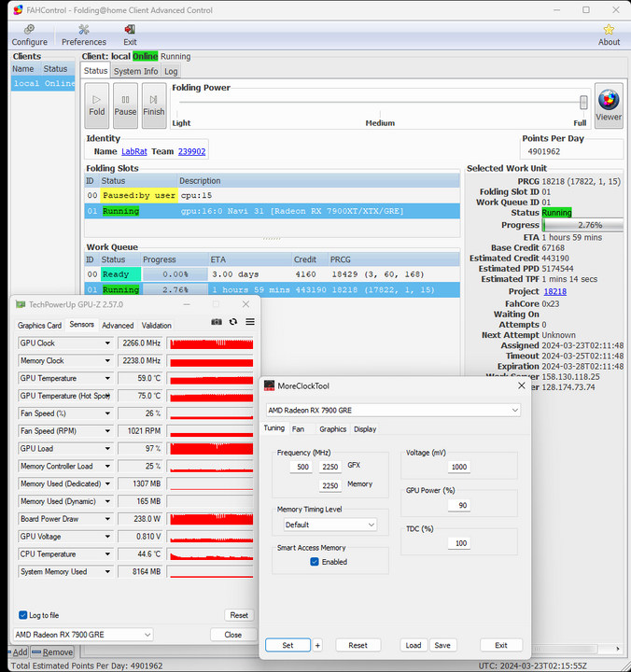Toggle the Log to file checkbox
Viewport: 631px width, 672px height.
click(x=23, y=615)
